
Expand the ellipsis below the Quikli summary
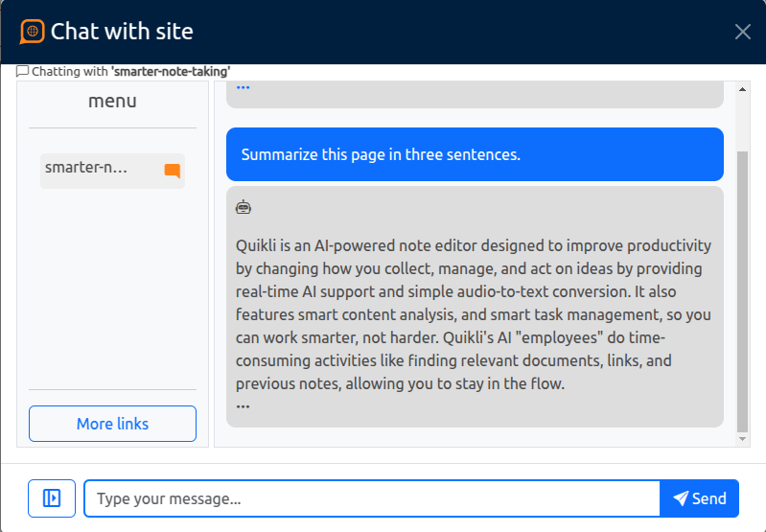(x=243, y=406)
